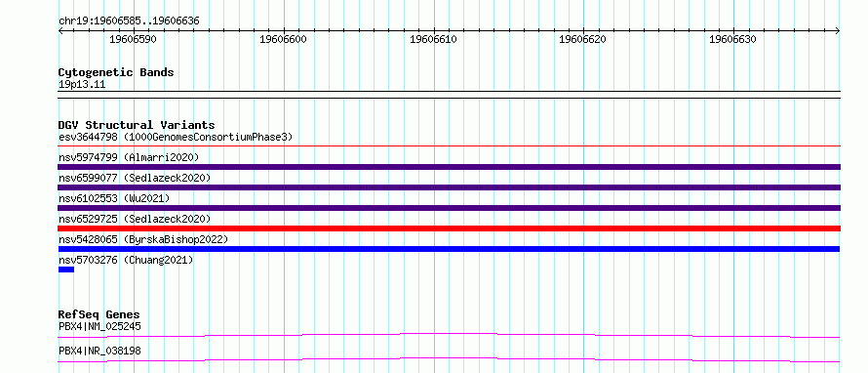Image resolution: width=868 pixels, height=373 pixels.
Task: Click the thick red nsv6529725 variant bar
Action: [x=449, y=228]
